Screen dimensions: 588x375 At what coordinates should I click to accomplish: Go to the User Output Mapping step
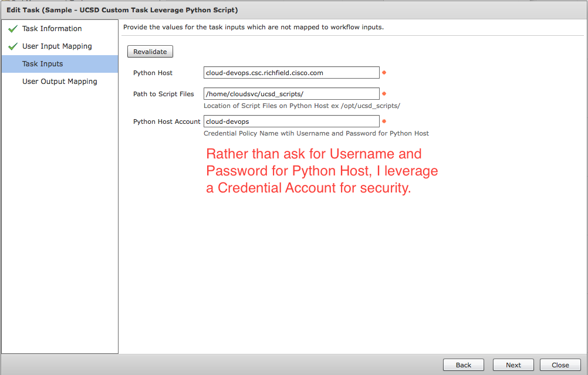(x=60, y=82)
